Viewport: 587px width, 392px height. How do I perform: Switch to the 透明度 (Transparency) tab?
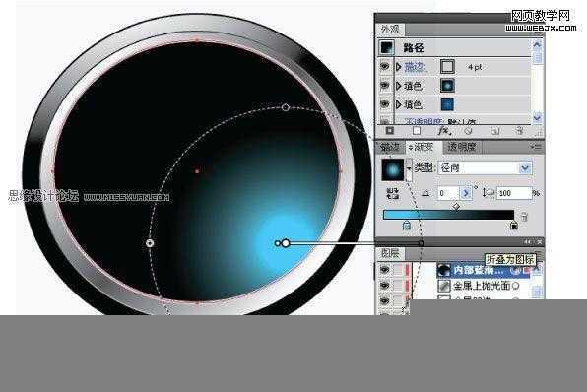pyautogui.click(x=462, y=147)
